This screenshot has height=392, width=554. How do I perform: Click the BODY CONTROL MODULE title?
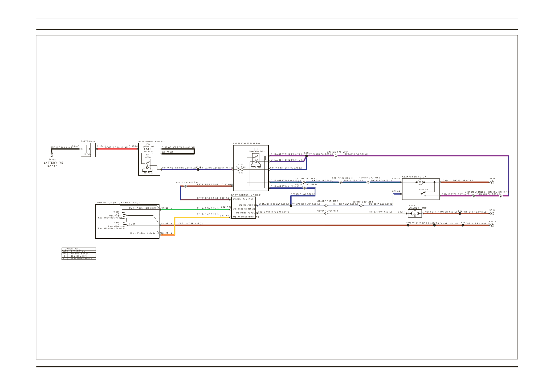click(x=246, y=195)
